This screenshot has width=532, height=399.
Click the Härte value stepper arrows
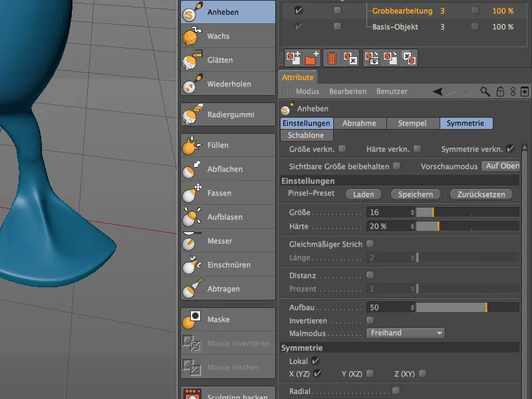[x=412, y=226]
